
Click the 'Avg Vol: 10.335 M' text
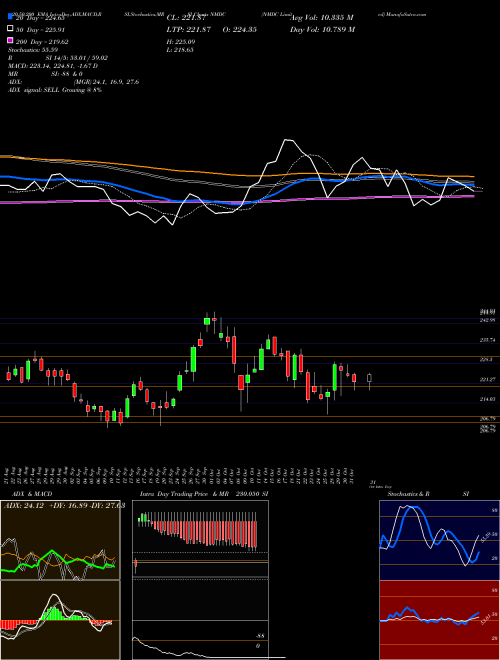(322, 18)
